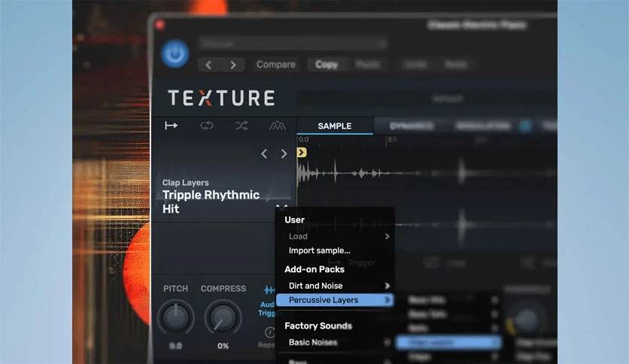Close the plugin window with red button
This screenshot has height=364, width=629.
(160, 25)
